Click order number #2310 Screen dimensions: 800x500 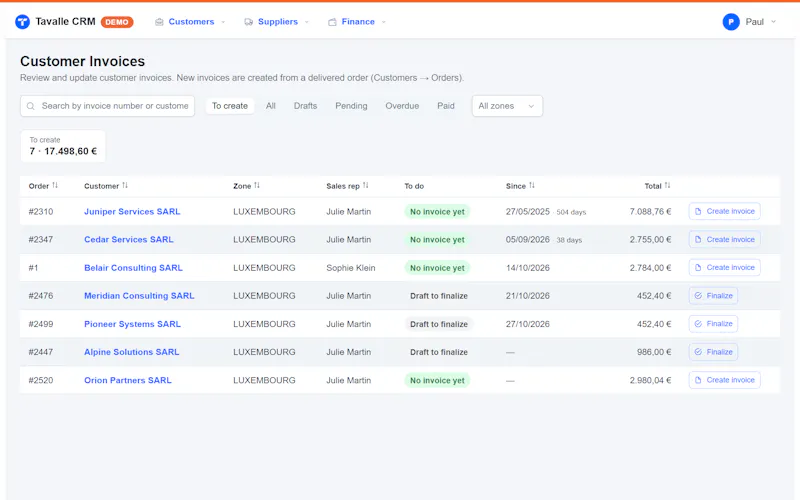41,212
